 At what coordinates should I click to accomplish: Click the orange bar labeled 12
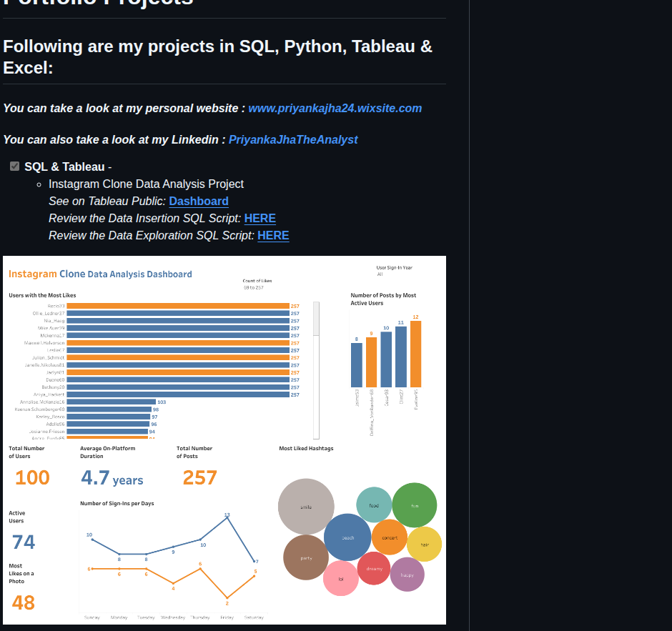415,354
